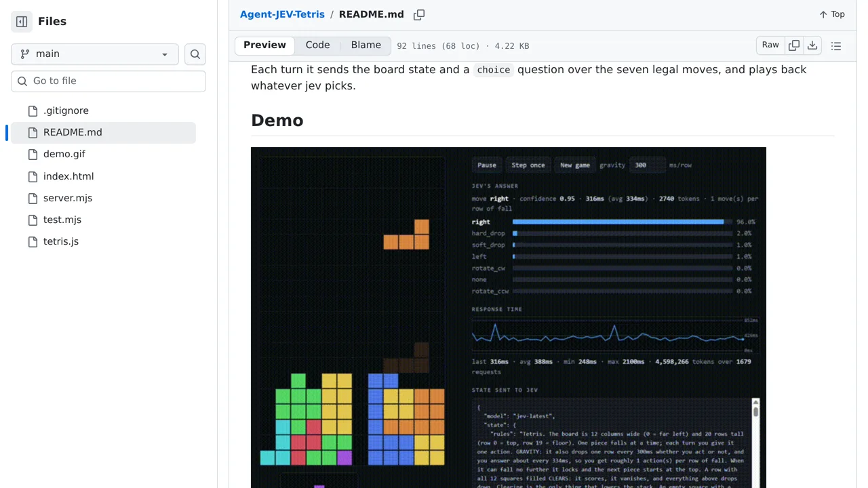Viewport: 868px width, 488px height.
Task: Click the server.mjs file icon
Action: pos(33,198)
